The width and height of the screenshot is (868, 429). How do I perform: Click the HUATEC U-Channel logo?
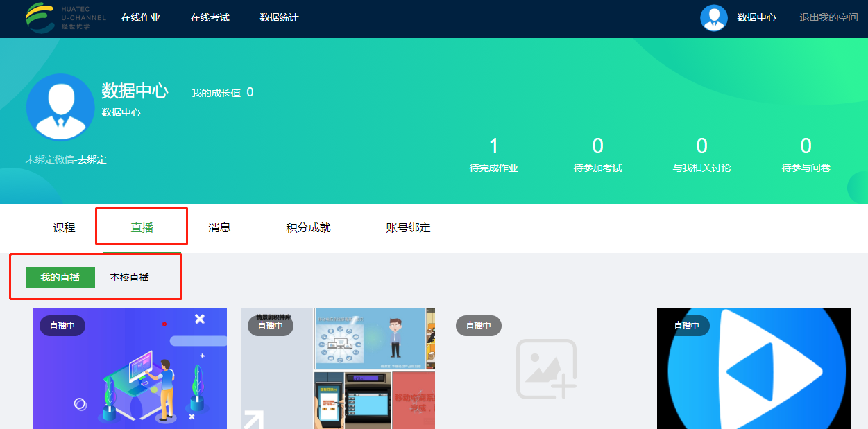[65, 18]
